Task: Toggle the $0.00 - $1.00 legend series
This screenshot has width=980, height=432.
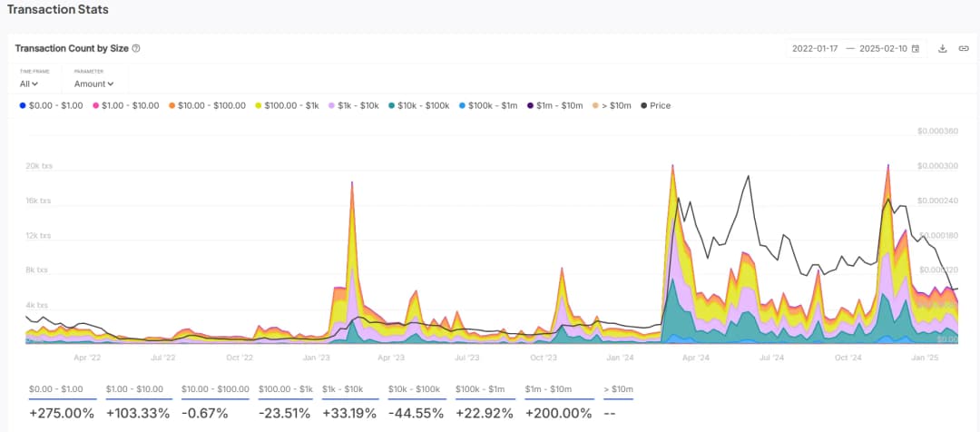Action: [x=51, y=106]
